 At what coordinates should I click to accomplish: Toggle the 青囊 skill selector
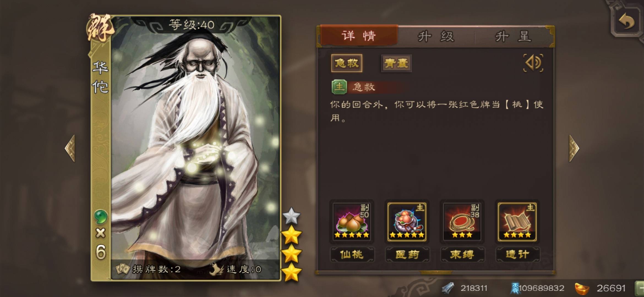point(396,63)
